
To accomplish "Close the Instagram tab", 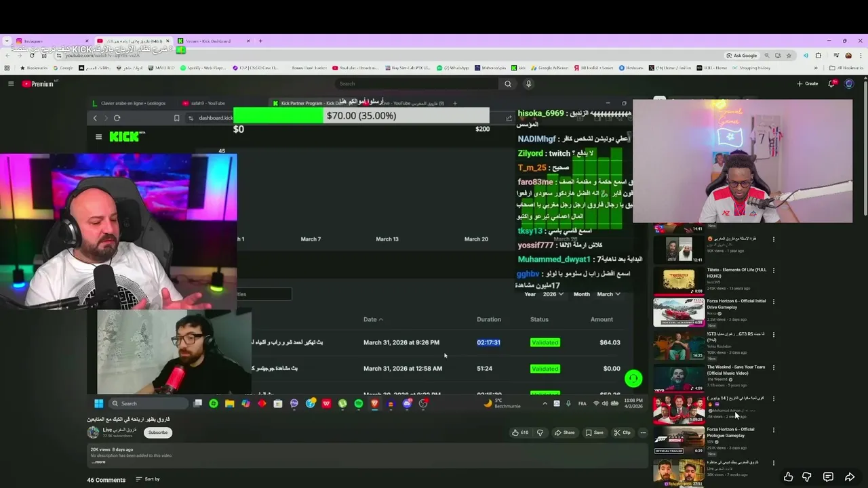I will (x=87, y=41).
